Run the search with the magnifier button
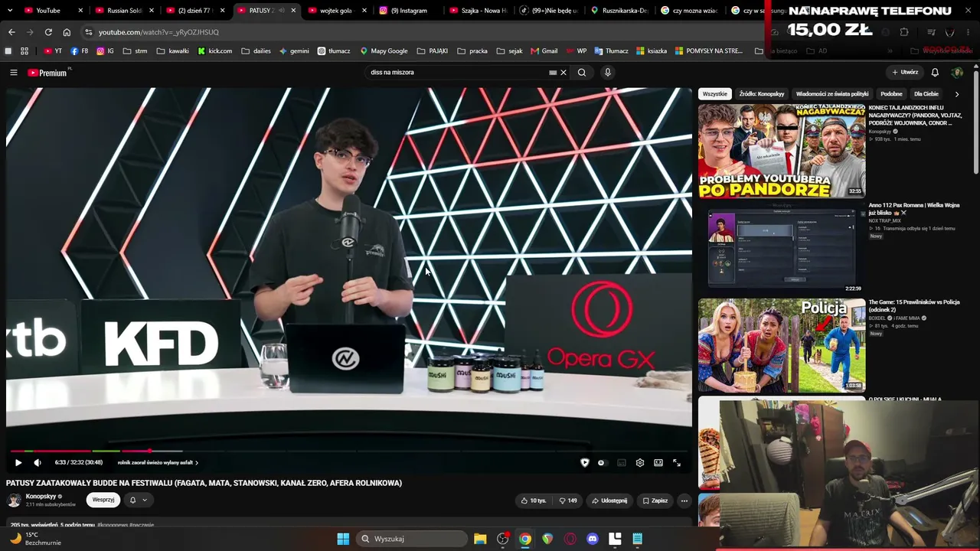Screen dimensions: 980x551 coord(582,73)
